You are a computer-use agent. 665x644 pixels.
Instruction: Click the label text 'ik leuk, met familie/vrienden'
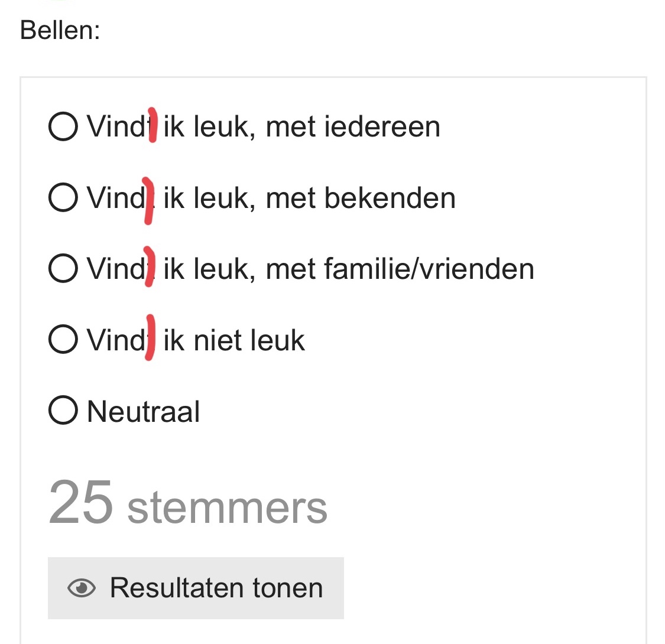pos(349,269)
